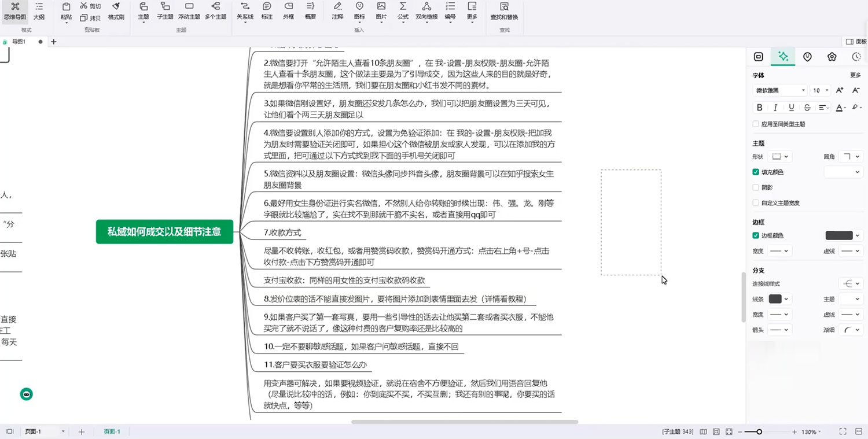Select the 子主题 (subtopic) tool
Viewport: 868px width, 439px height.
click(164, 13)
